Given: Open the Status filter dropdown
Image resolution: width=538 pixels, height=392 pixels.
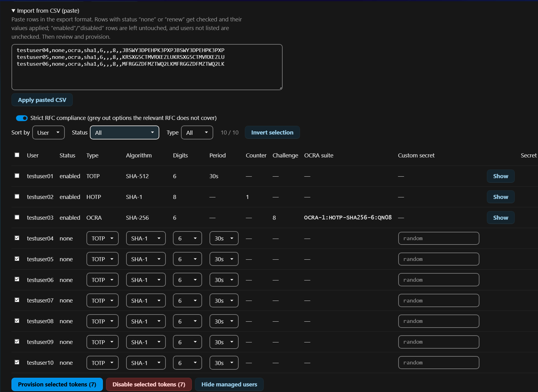Looking at the screenshot, I should (x=125, y=133).
